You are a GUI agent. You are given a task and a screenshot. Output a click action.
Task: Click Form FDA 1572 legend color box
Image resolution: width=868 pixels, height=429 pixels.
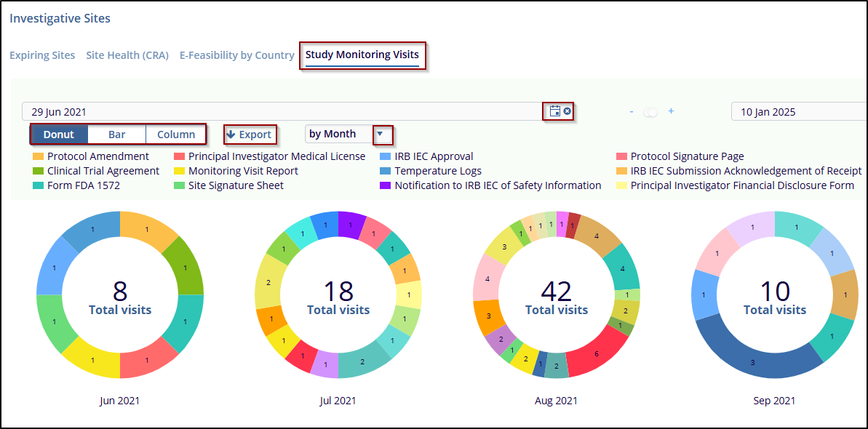tap(38, 185)
